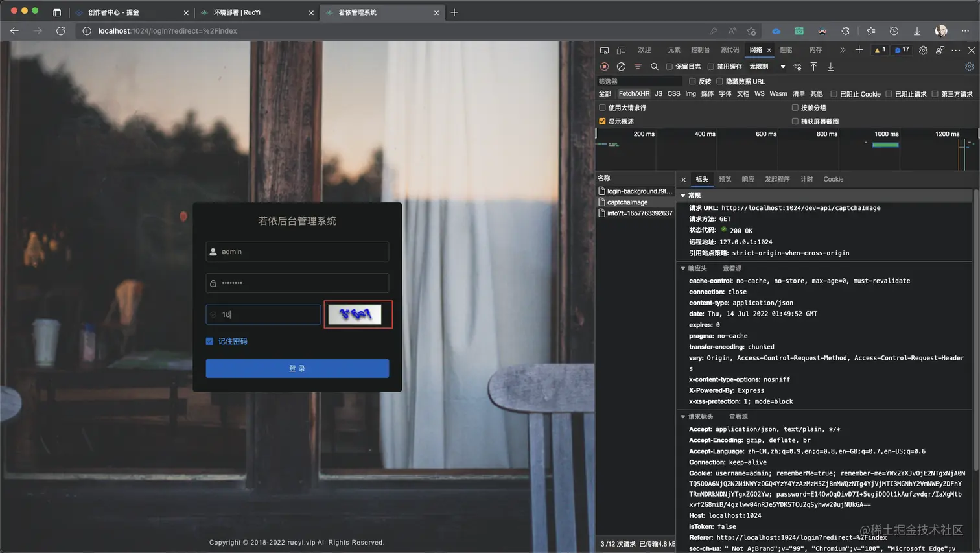
Task: Open browser history clock icon
Action: coord(894,31)
